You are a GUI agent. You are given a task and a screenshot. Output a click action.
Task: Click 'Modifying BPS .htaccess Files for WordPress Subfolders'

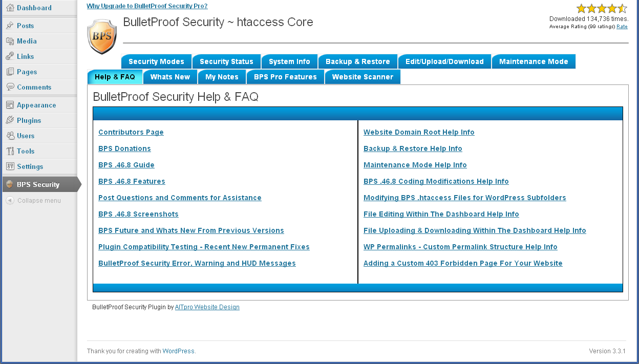click(x=465, y=198)
